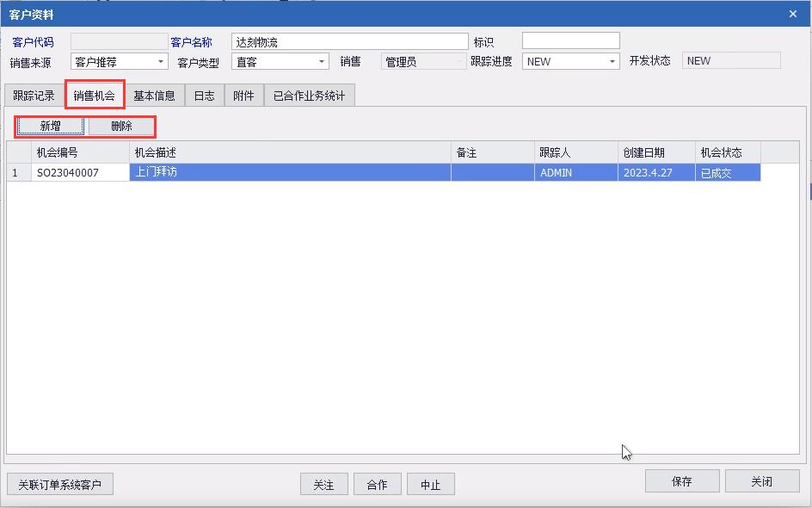812x508 pixels.
Task: Click the 跟踪人 column header
Action: (575, 152)
